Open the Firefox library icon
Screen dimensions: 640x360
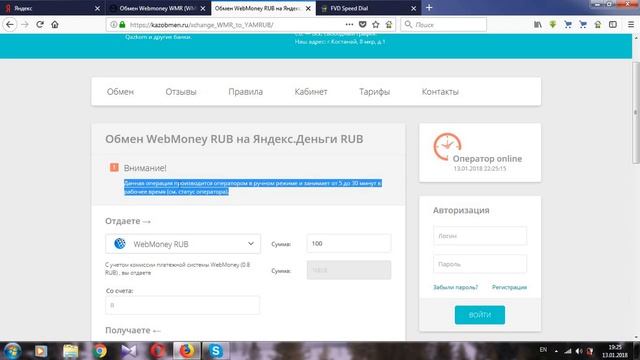click(538, 24)
